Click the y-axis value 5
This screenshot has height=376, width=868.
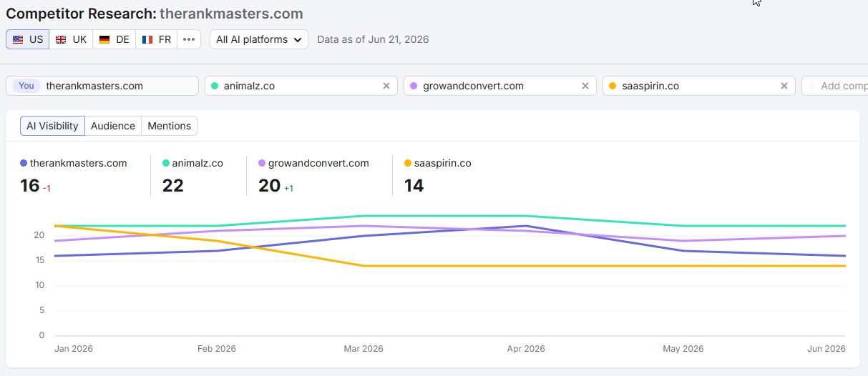coord(42,310)
